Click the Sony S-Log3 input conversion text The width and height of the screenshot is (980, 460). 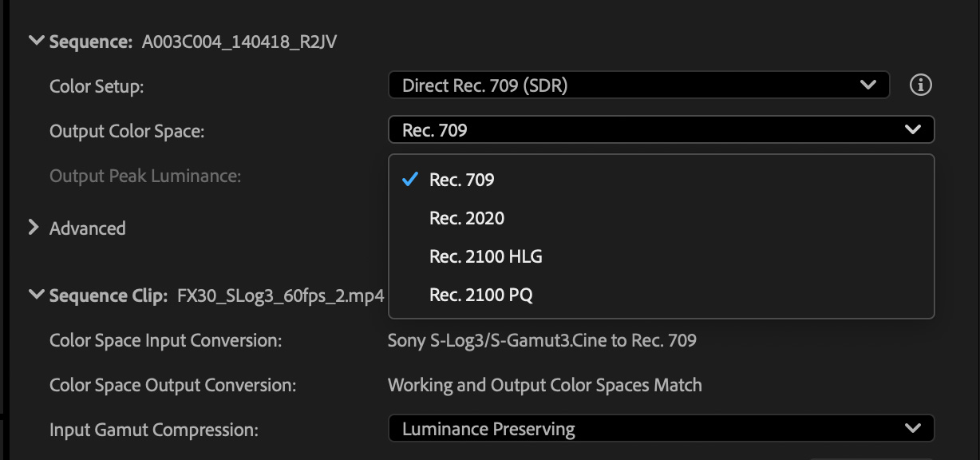542,341
